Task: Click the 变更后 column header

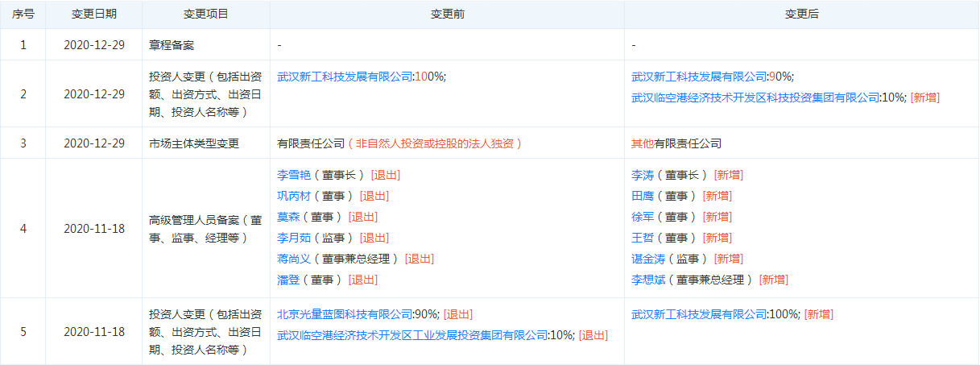Action: [802, 15]
